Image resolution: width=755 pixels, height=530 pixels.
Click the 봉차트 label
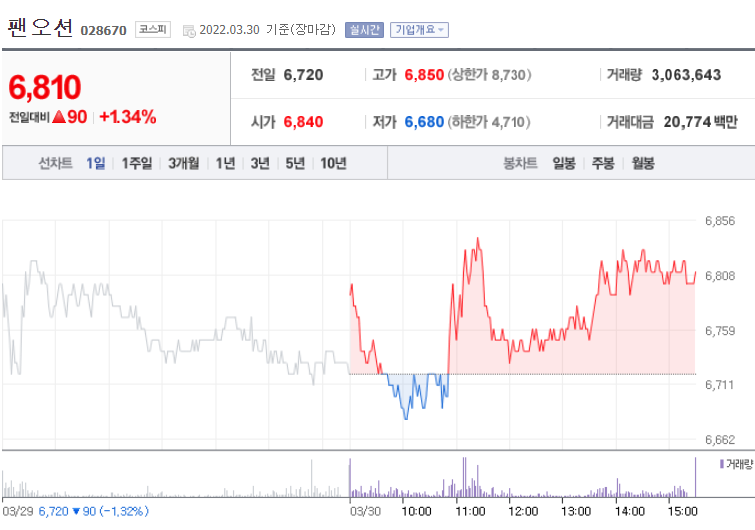click(x=520, y=163)
